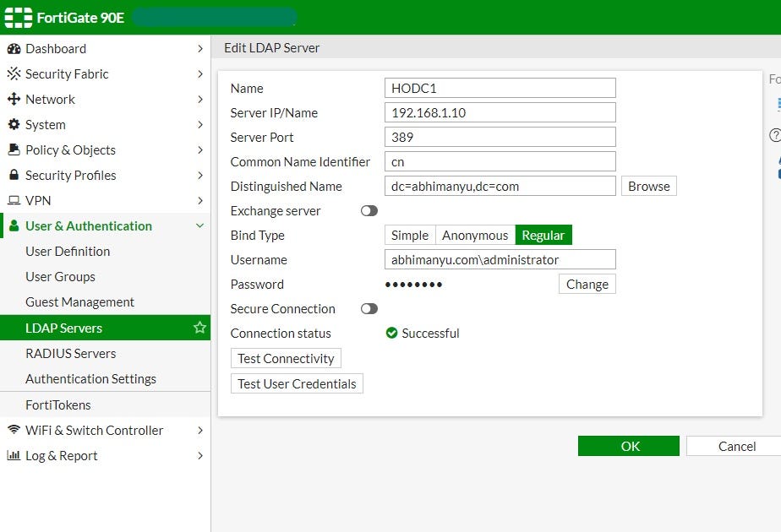Click the System gear icon

click(14, 124)
